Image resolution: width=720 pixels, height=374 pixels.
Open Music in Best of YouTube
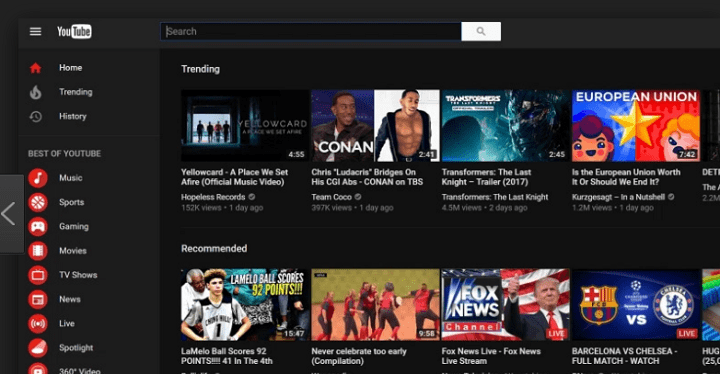click(70, 178)
